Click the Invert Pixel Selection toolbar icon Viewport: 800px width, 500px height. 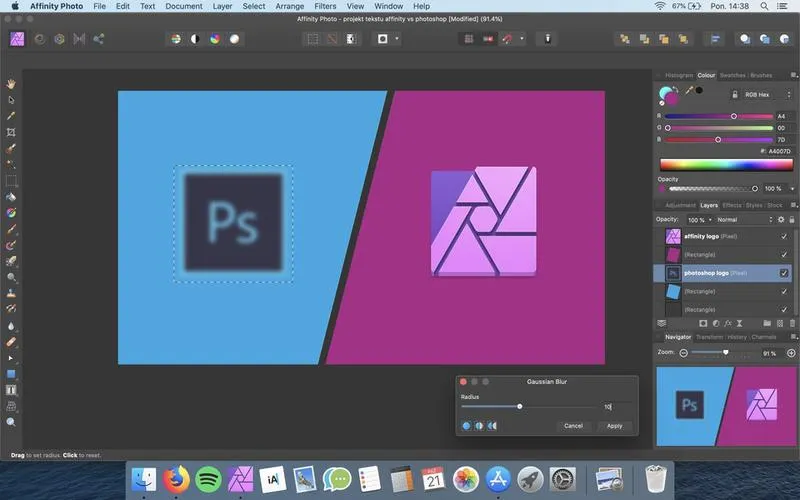pos(351,39)
